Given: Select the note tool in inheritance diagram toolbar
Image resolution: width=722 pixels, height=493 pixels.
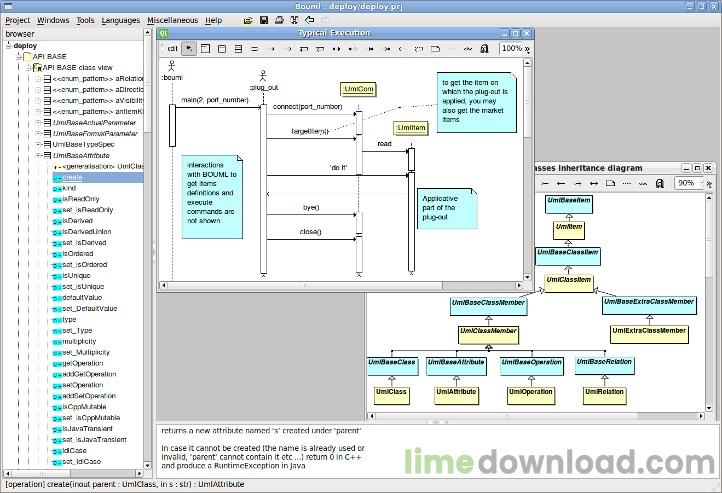Looking at the screenshot, I should [x=609, y=183].
